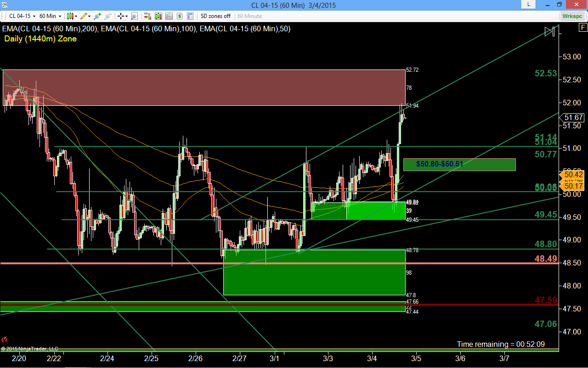Expand the 60 Min interval dropdown

50,16
